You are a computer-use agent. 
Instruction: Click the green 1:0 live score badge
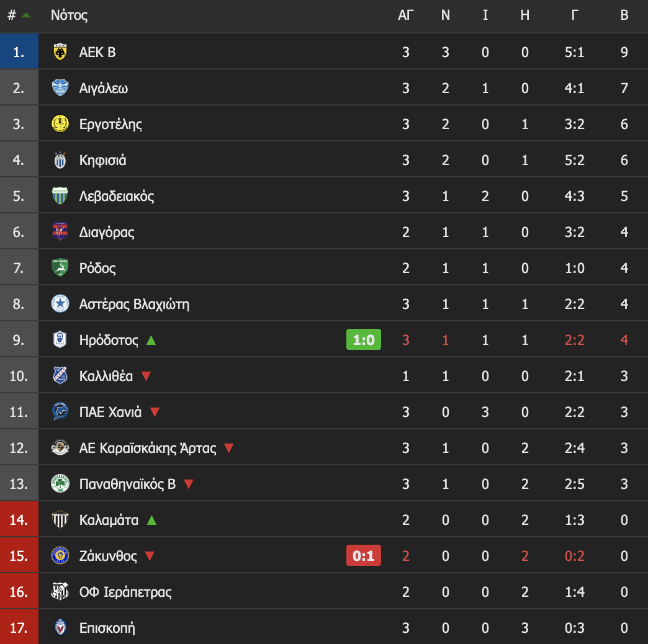[x=363, y=340]
